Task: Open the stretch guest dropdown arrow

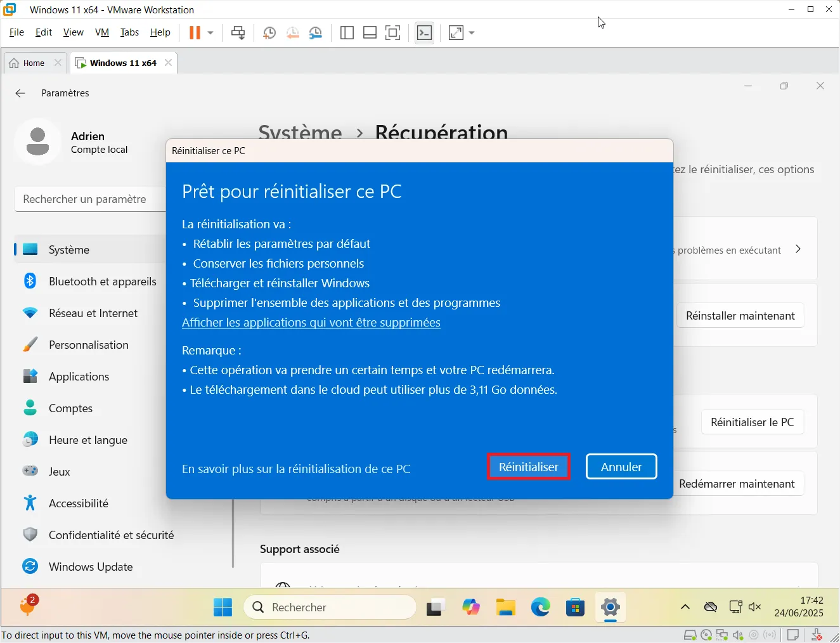Action: [x=472, y=33]
